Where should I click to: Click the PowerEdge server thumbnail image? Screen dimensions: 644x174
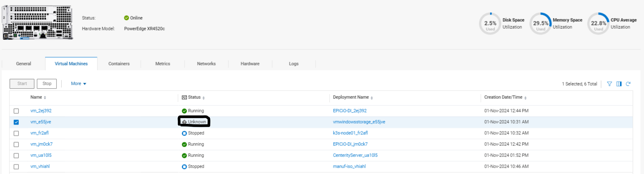(x=37, y=23)
